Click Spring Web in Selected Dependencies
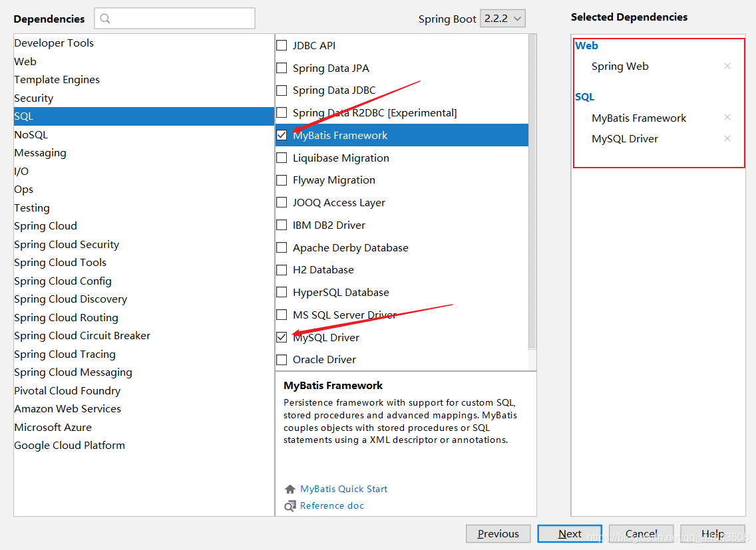Image resolution: width=756 pixels, height=550 pixels. point(620,67)
